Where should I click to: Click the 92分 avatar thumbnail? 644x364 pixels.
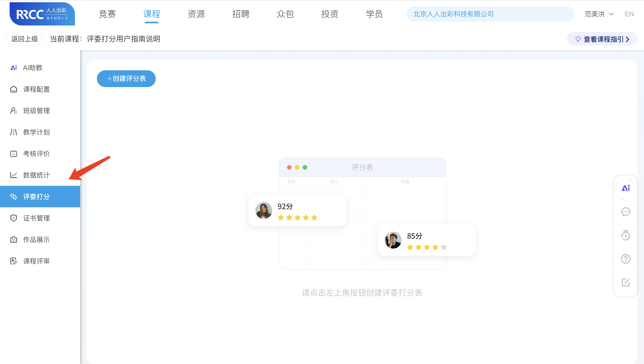[264, 210]
